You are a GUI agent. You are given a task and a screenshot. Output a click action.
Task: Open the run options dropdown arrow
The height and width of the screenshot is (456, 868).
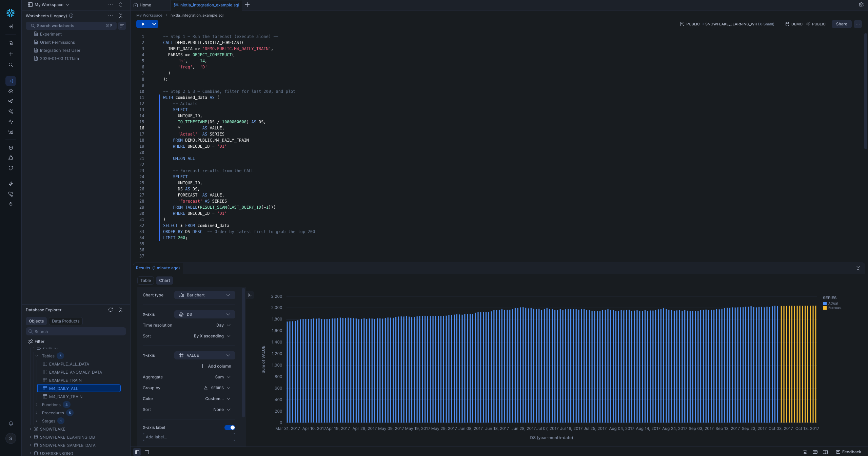coord(154,24)
